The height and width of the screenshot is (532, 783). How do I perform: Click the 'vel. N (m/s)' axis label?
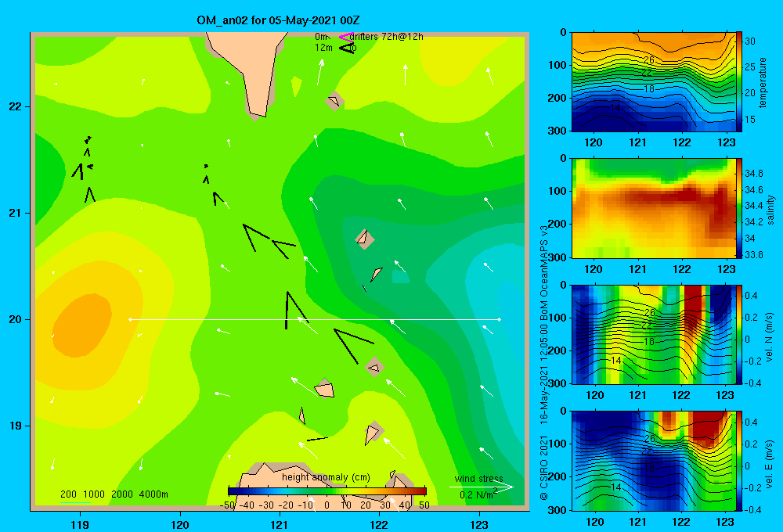tap(770, 337)
